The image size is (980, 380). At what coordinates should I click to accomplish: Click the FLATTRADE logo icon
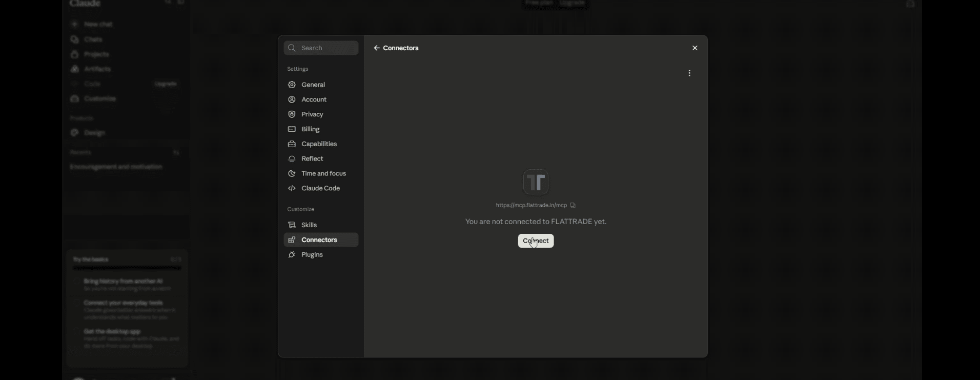click(x=536, y=182)
